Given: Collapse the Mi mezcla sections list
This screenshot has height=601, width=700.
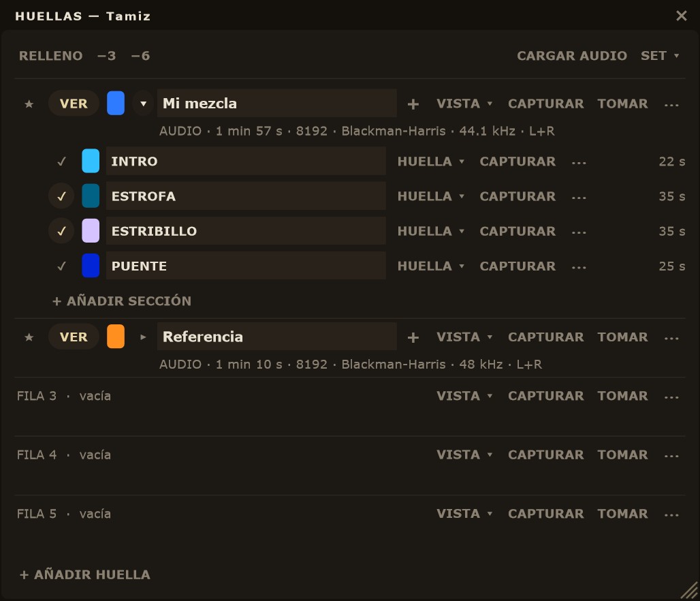Looking at the screenshot, I should [143, 104].
